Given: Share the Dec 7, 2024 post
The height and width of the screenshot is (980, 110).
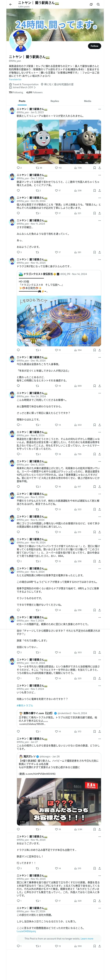Looking at the screenshot, I should click(99, 191).
